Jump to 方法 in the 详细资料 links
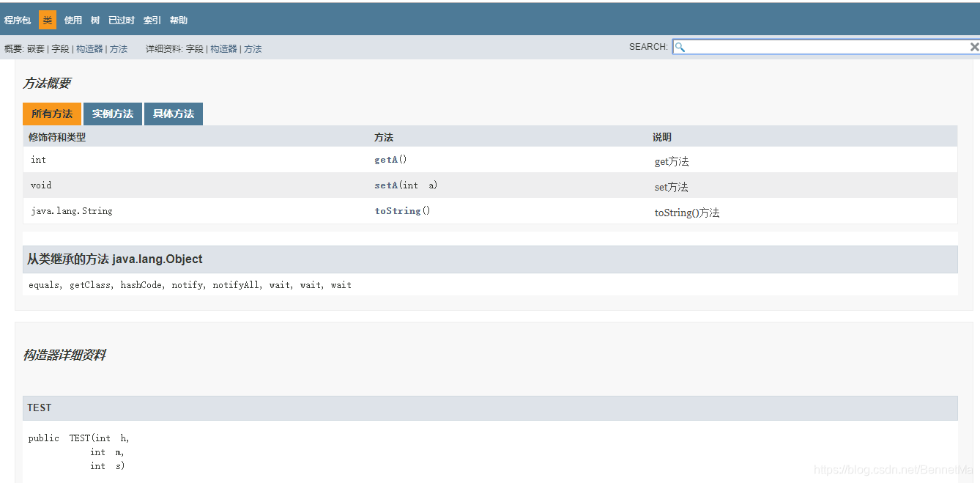This screenshot has width=980, height=483. coord(253,48)
